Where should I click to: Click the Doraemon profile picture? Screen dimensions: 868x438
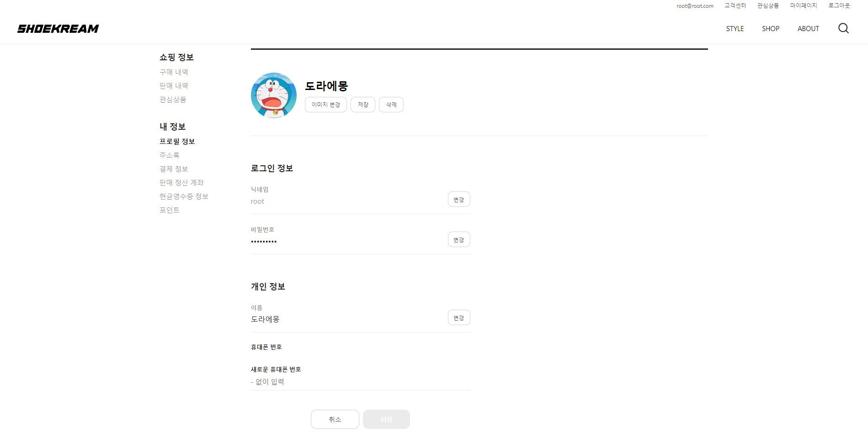pos(273,95)
